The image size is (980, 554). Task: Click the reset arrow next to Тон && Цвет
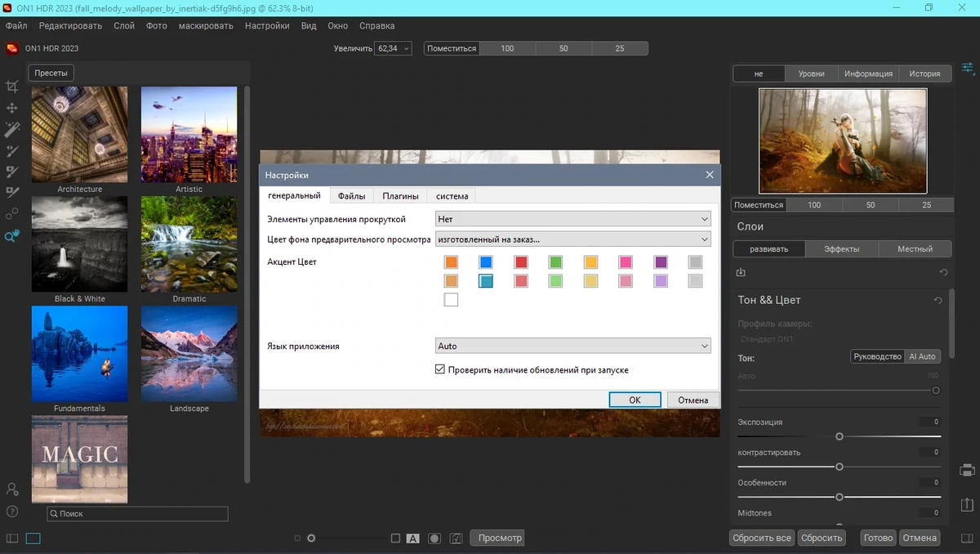[938, 301]
